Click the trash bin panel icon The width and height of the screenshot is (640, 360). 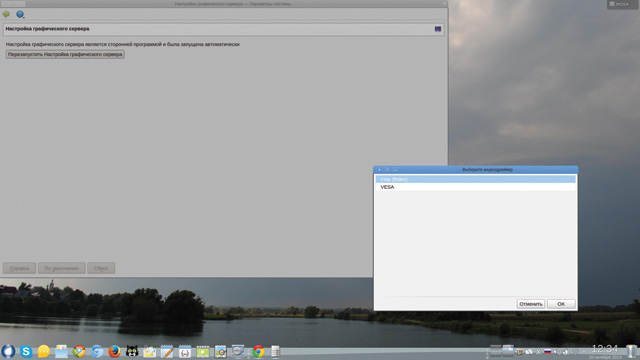[x=632, y=351]
